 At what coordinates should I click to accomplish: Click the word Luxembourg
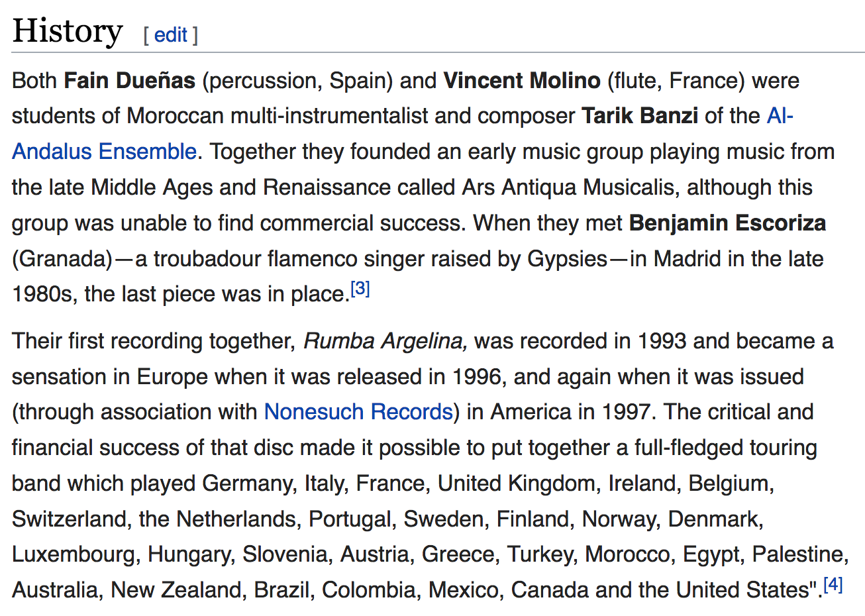point(74,554)
